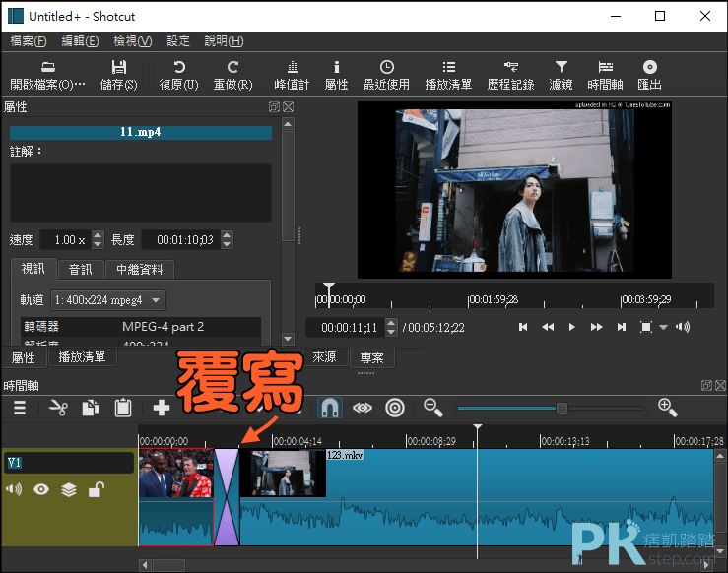Click the player timecode field 00:00:11;11
Image resolution: width=728 pixels, height=573 pixels.
click(x=346, y=328)
